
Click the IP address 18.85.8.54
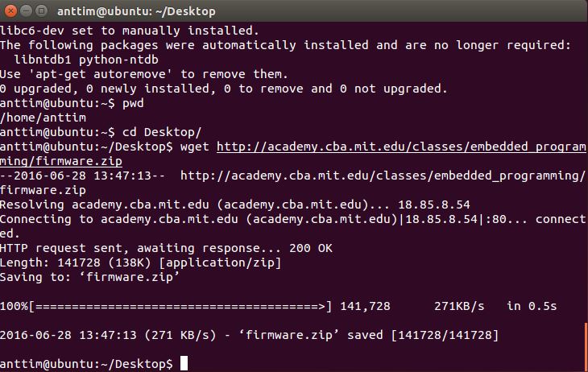pos(434,205)
